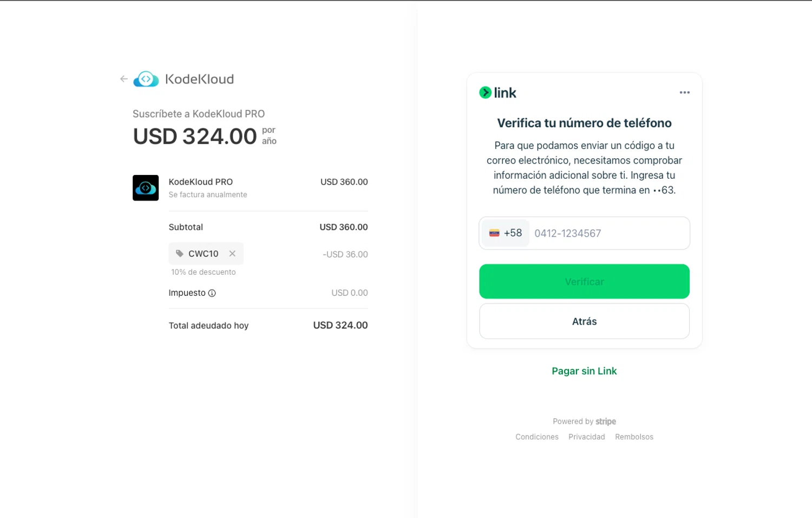Open the Privacidad footer link
The height and width of the screenshot is (518, 812).
click(x=586, y=437)
